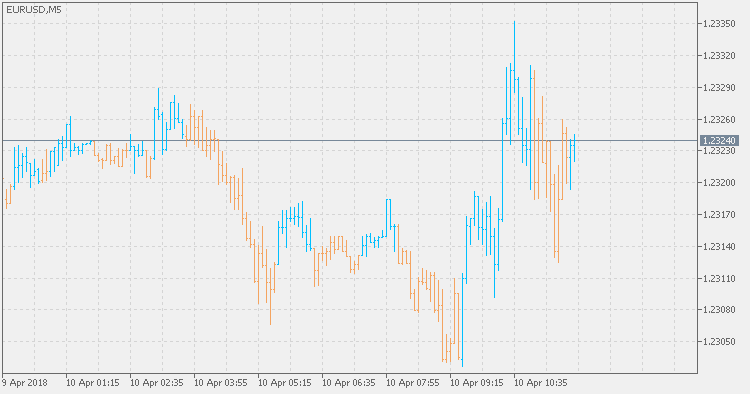
Task: Click the 1.23320 price scale label
Action: pyautogui.click(x=719, y=55)
